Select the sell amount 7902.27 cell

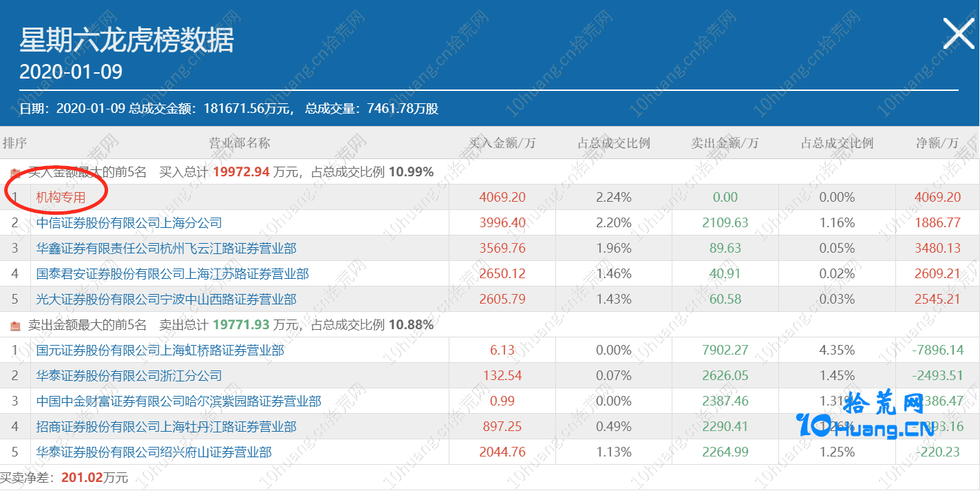pyautogui.click(x=725, y=350)
